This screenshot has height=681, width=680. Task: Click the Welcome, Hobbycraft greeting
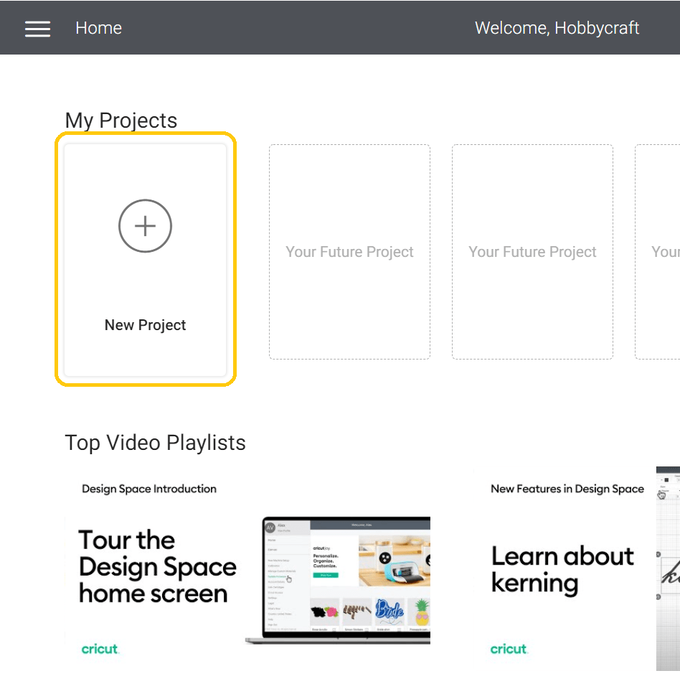(556, 28)
